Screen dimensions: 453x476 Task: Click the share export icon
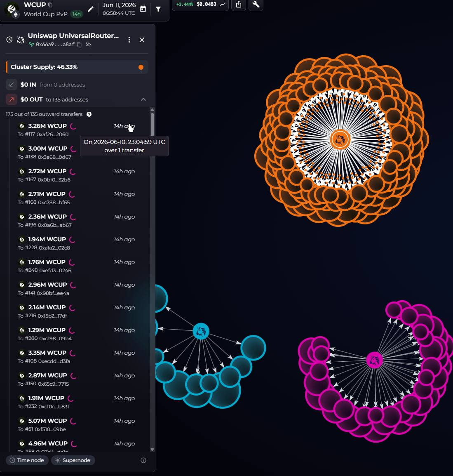239,5
